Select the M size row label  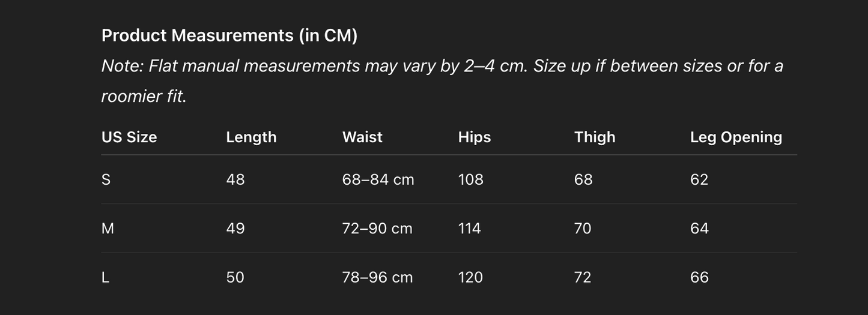pyautogui.click(x=108, y=229)
